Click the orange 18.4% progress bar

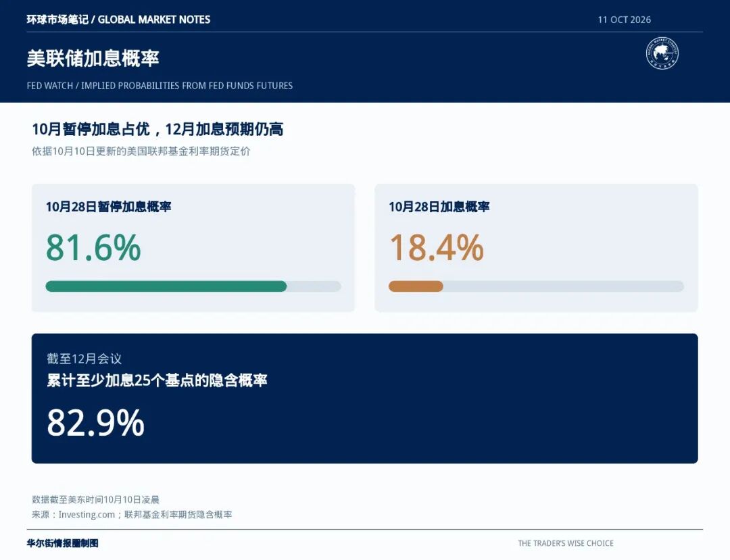point(416,286)
